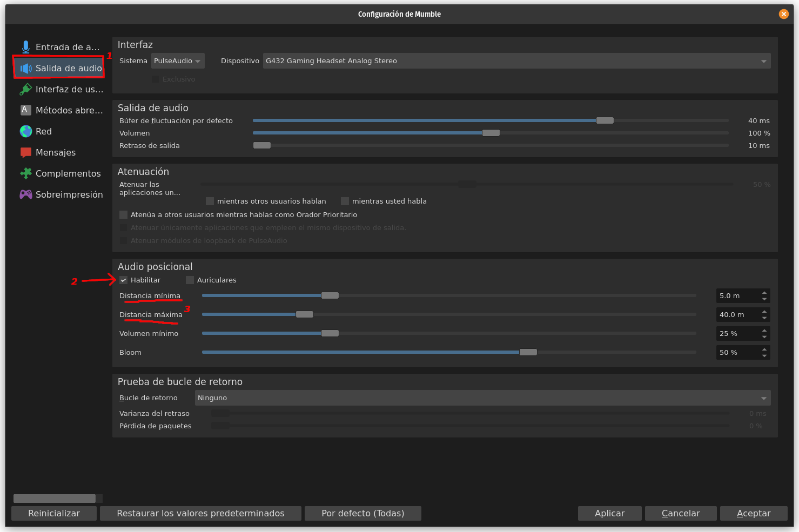Image resolution: width=799 pixels, height=532 pixels.
Task: Open the Bucle de retorno dropdown
Action: (x=482, y=398)
